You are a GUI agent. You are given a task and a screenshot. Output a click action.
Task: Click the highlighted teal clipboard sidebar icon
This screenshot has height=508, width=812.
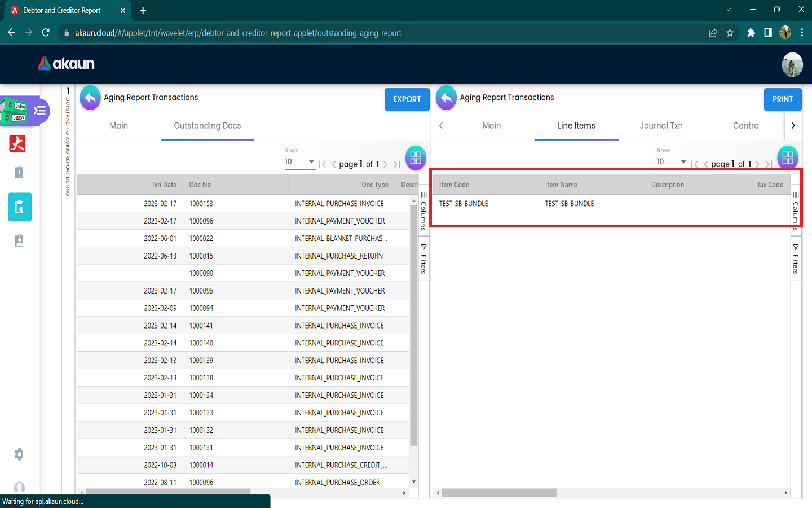click(20, 207)
